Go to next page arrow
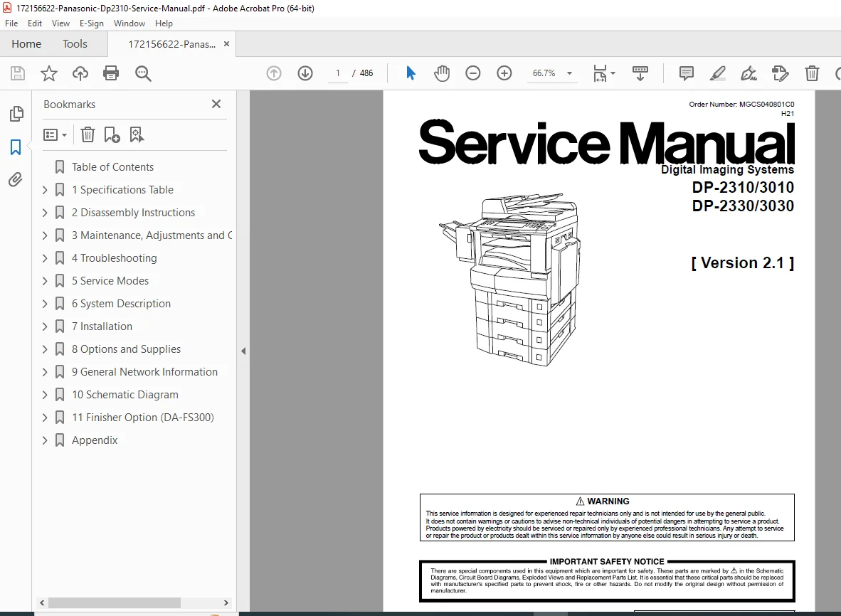841x616 pixels. pos(305,73)
